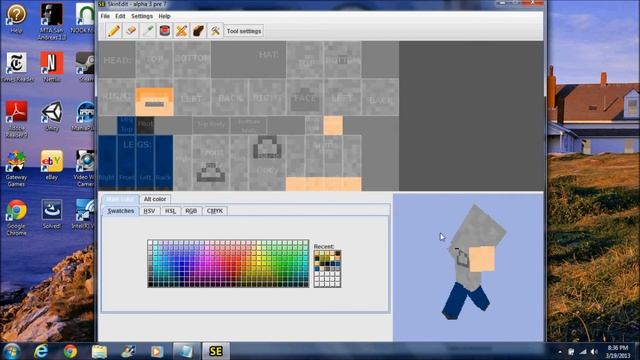
Task: Click the blue LEGS texture region
Action: coord(136,163)
